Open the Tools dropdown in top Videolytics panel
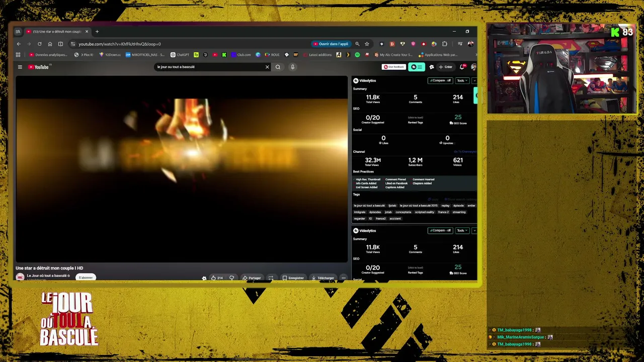Screen dimensions: 644x362 click(x=462, y=80)
